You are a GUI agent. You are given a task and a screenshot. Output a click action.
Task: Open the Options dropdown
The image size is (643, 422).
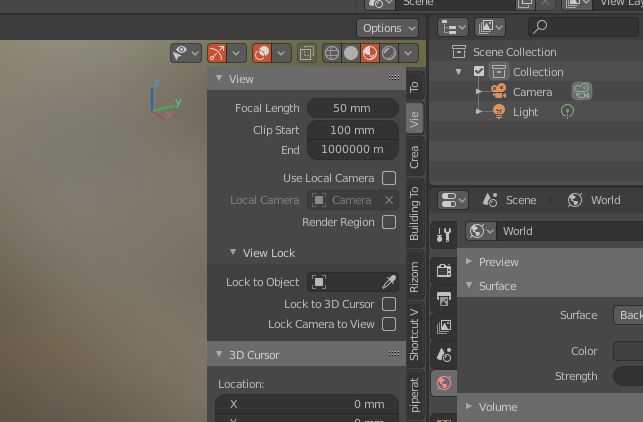click(x=387, y=28)
